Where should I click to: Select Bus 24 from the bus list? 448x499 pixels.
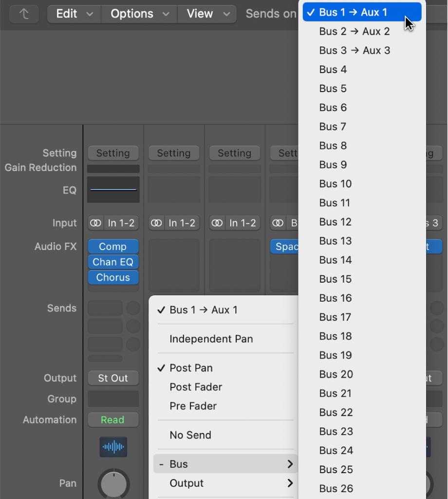(362, 450)
